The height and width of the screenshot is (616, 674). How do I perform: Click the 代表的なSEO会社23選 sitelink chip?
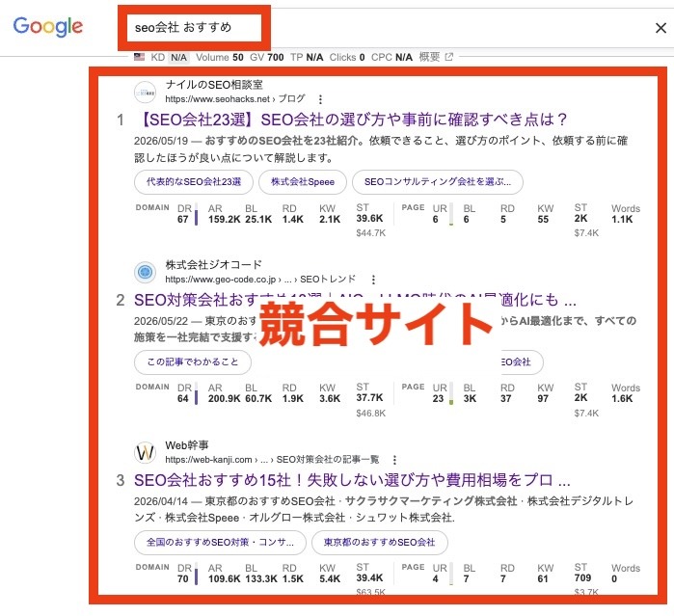tap(194, 182)
